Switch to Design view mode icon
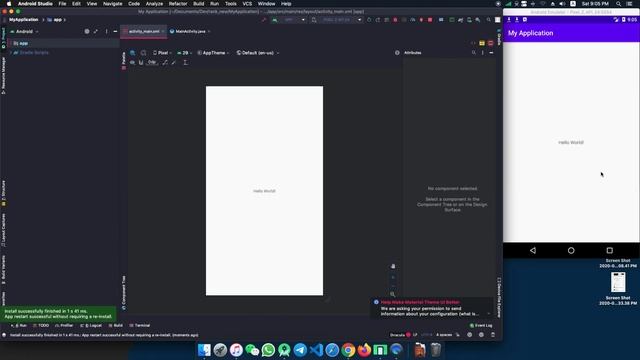Viewport: 640px width, 360px height. [491, 43]
